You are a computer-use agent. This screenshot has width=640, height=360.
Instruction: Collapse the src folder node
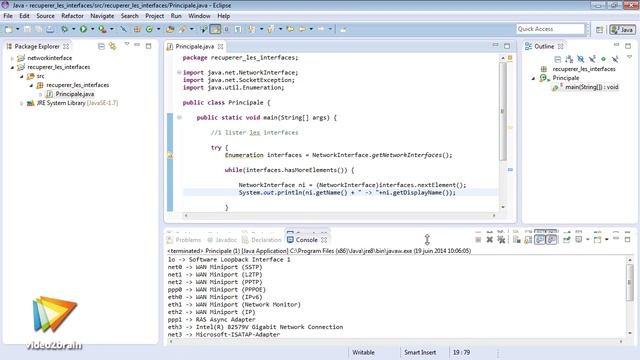(x=22, y=76)
